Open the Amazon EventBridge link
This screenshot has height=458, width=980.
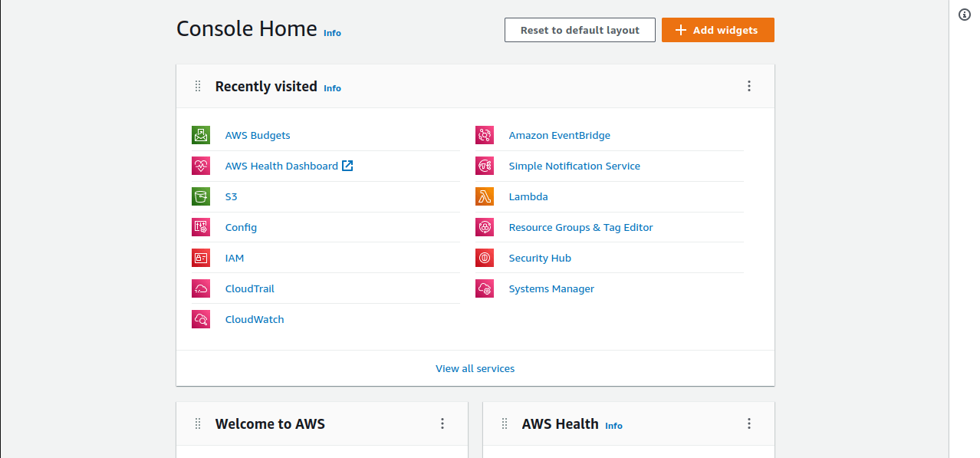pyautogui.click(x=560, y=135)
